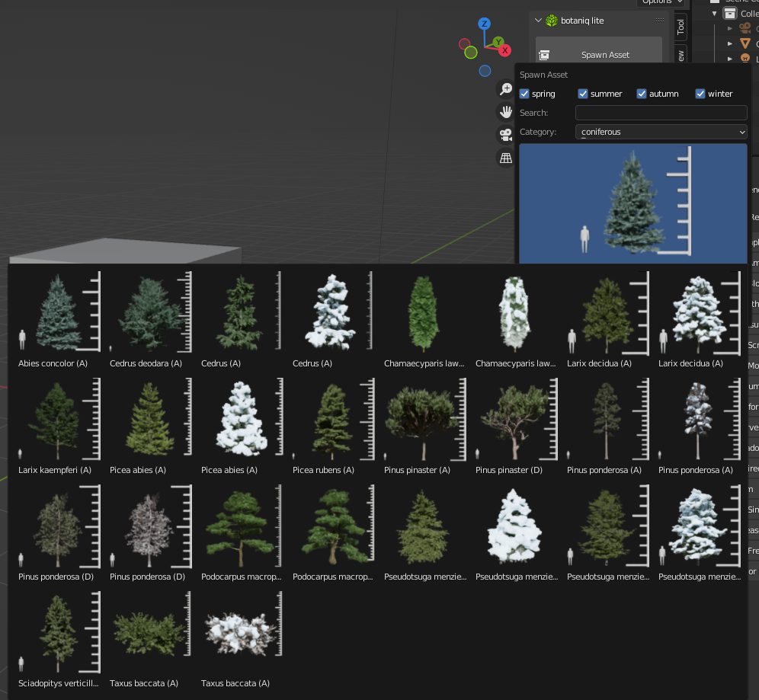
Task: Uncheck the spring season checkbox
Action: pos(524,94)
